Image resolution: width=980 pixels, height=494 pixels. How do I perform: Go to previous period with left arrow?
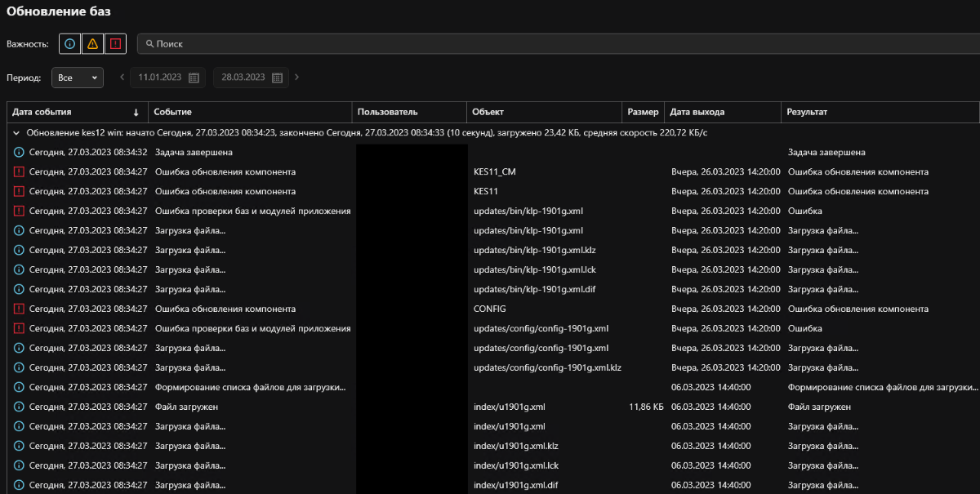pyautogui.click(x=122, y=78)
